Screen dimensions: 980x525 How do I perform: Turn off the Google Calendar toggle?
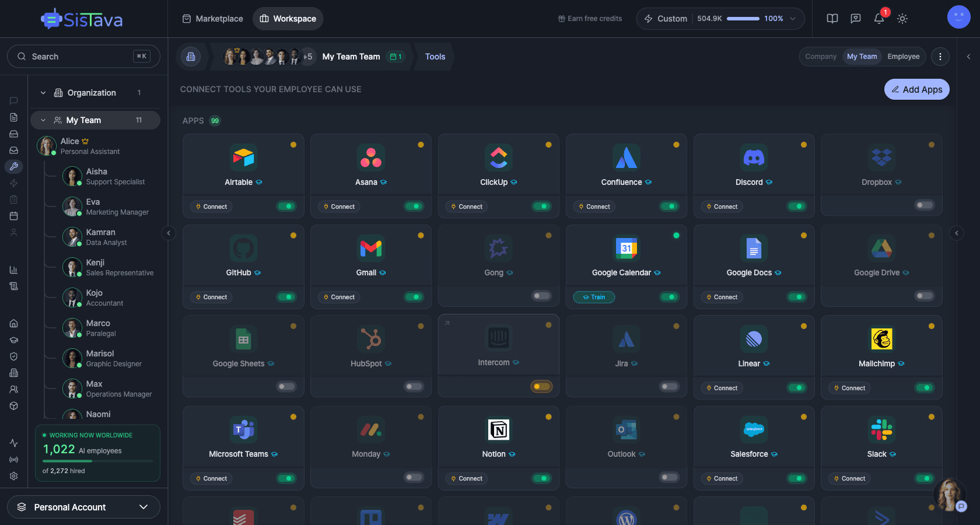pyautogui.click(x=669, y=297)
